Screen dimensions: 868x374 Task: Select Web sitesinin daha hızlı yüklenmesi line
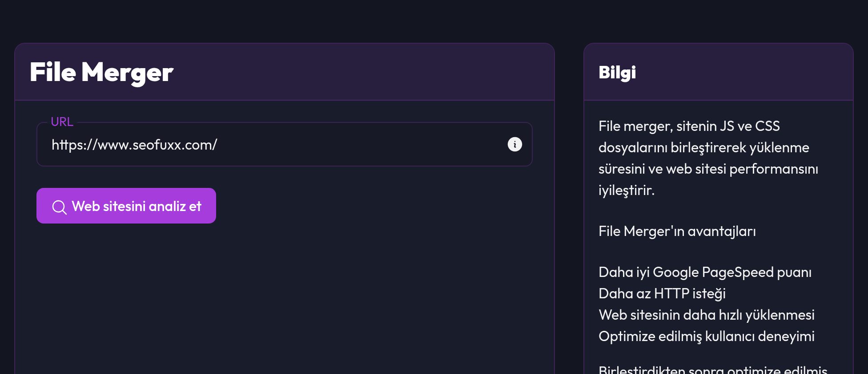click(x=707, y=315)
